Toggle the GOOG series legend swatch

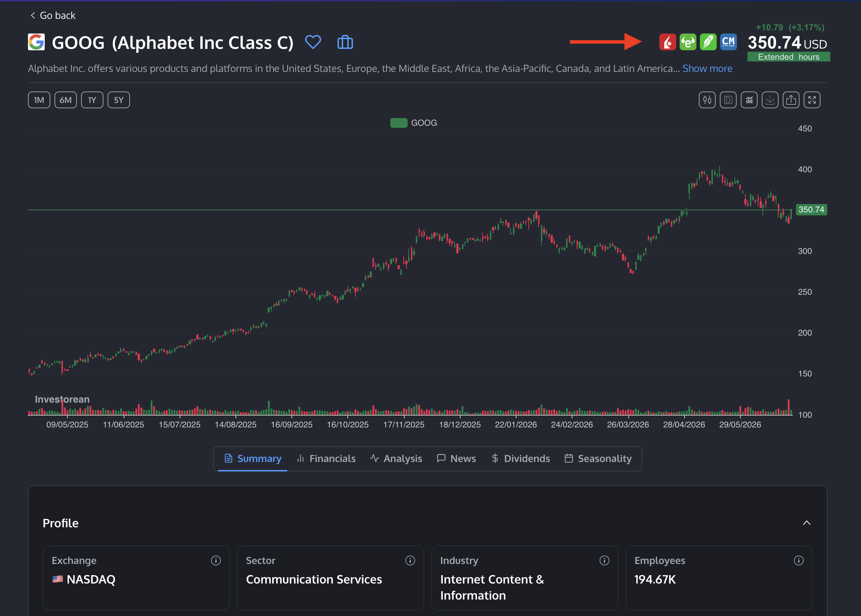(x=399, y=123)
